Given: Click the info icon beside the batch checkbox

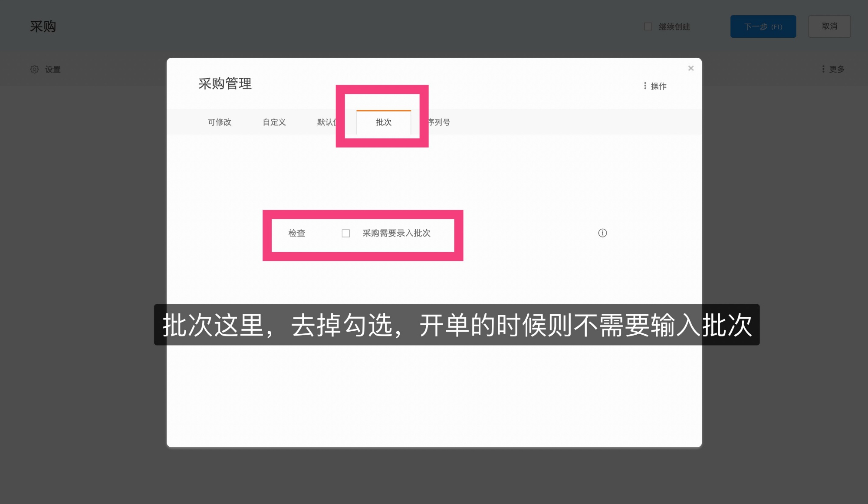Looking at the screenshot, I should (x=602, y=233).
